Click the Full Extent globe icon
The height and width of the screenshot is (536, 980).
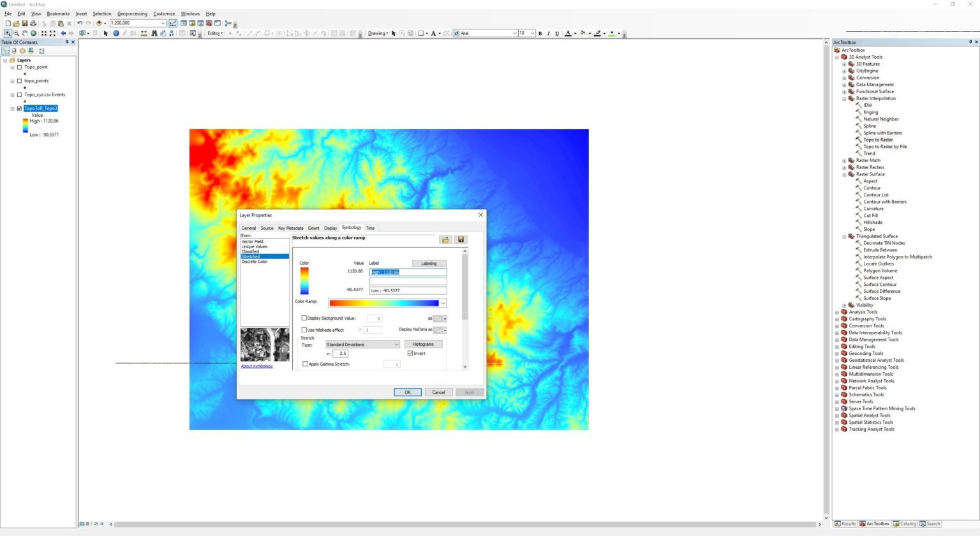click(x=33, y=34)
